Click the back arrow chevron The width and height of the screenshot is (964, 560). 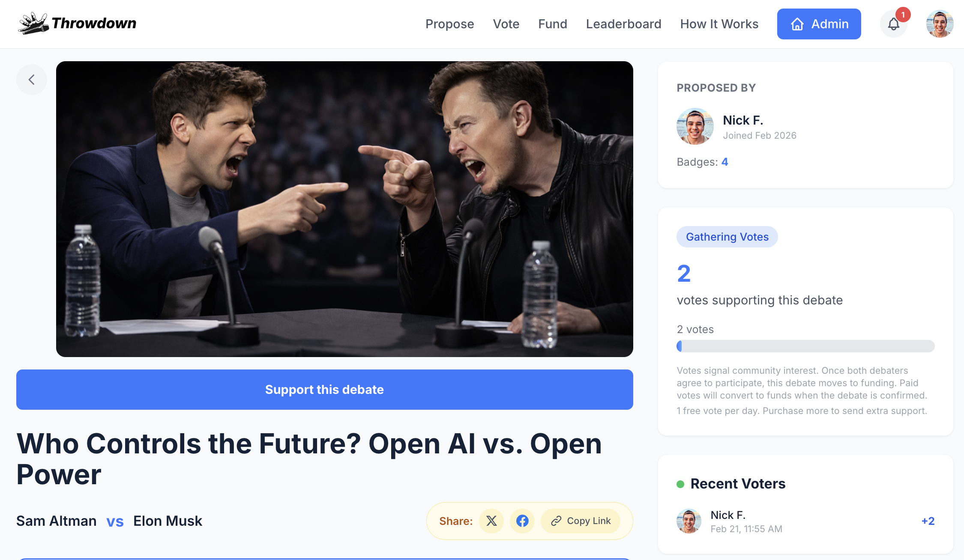[32, 80]
